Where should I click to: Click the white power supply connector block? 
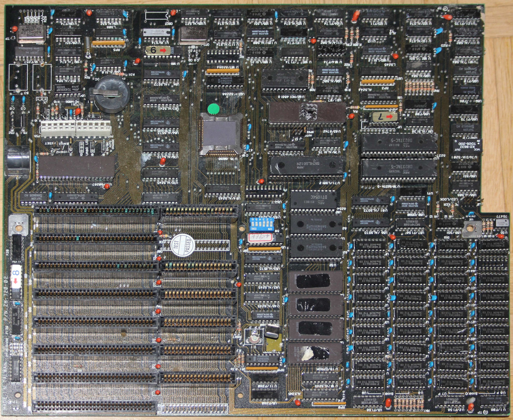[x=76, y=128]
